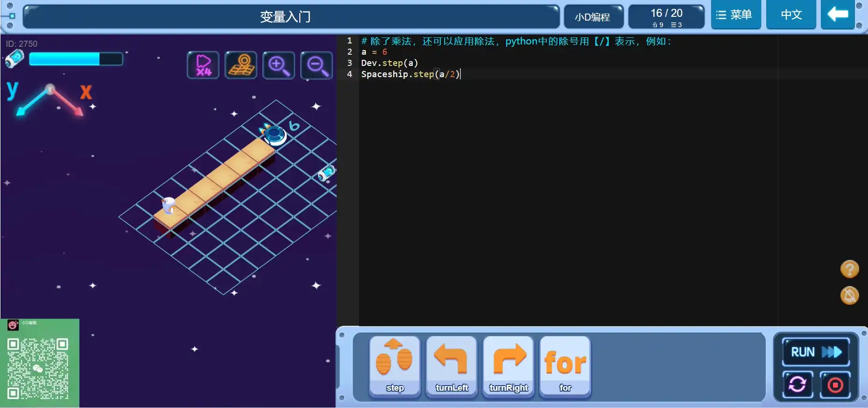868x408 pixels.
Task: Toggle the mute notification bell icon
Action: tap(849, 295)
